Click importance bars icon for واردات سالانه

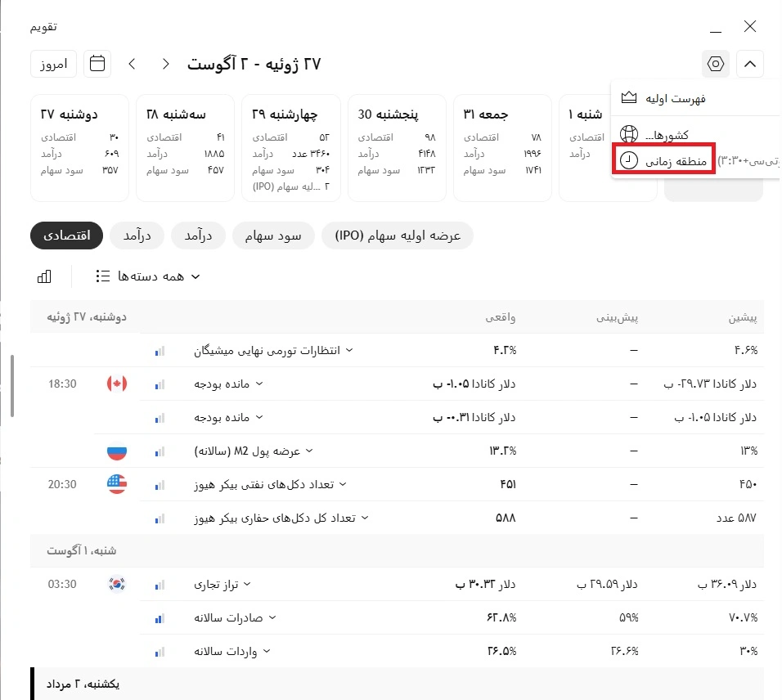[x=160, y=652]
